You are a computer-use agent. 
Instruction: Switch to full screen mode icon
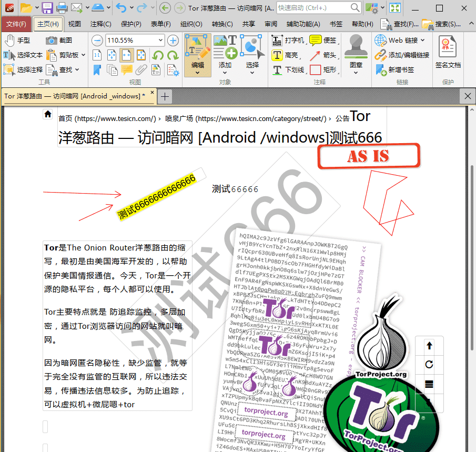[x=395, y=8]
